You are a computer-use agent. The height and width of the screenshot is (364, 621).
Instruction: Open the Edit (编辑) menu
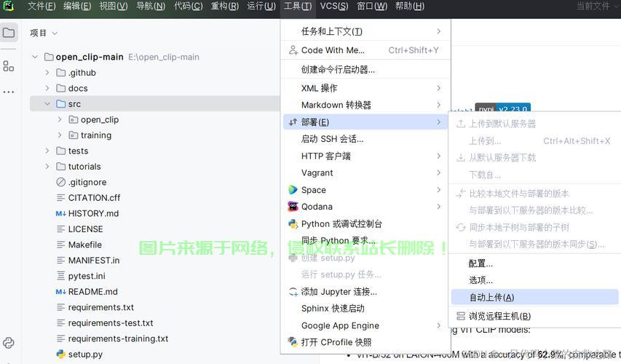[77, 7]
